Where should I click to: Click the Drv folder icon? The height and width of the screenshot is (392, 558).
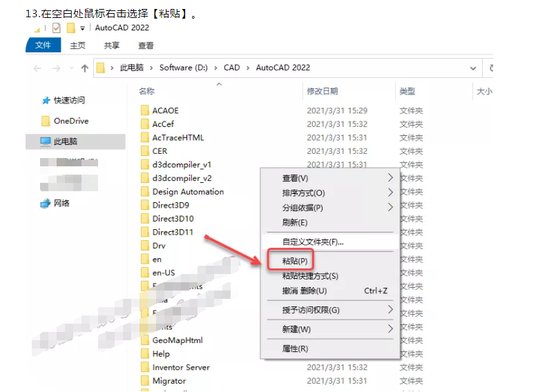pyautogui.click(x=145, y=246)
